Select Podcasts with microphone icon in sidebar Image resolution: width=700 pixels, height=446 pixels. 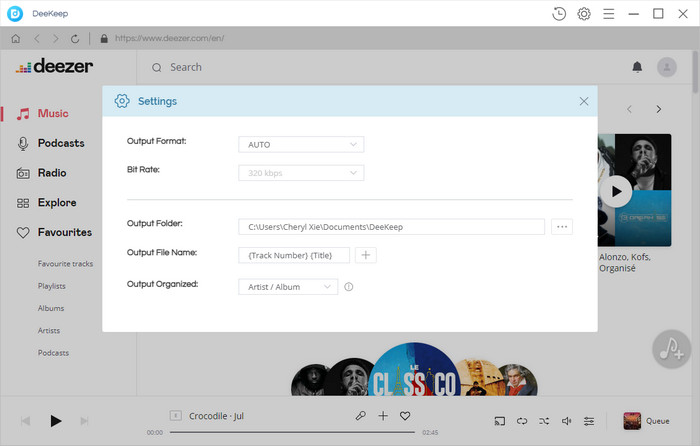pyautogui.click(x=50, y=143)
